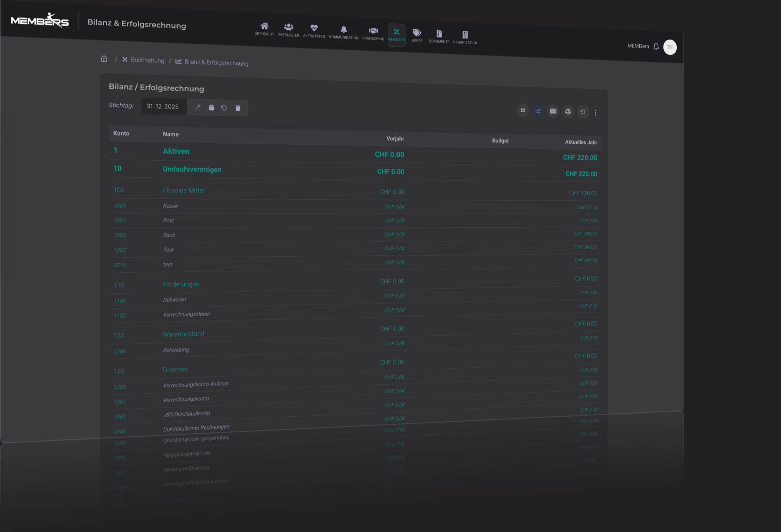781x532 pixels.
Task: Select the Verrechnungssteuer account row
Action: [x=354, y=311]
